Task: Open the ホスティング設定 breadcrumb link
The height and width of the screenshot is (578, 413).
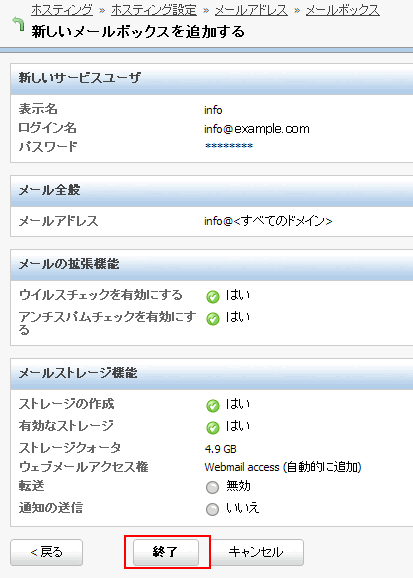Action: click(x=154, y=10)
